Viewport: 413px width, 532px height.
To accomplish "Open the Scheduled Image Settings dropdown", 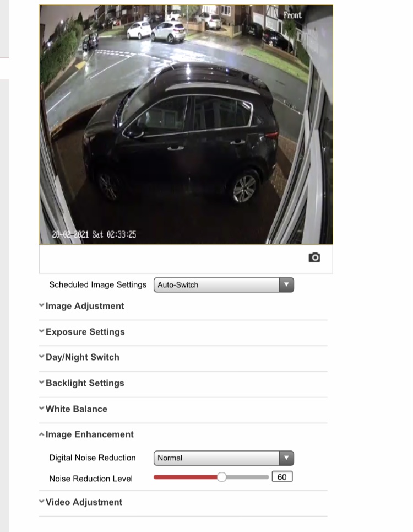I will click(224, 284).
